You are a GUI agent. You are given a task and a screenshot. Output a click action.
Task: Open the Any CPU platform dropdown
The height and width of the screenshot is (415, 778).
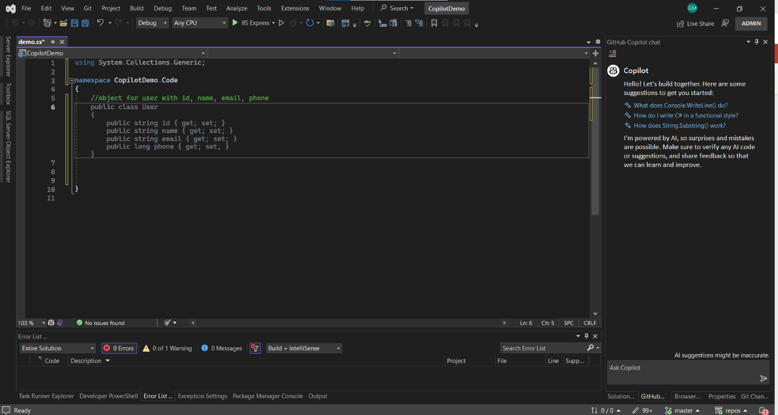pyautogui.click(x=199, y=23)
